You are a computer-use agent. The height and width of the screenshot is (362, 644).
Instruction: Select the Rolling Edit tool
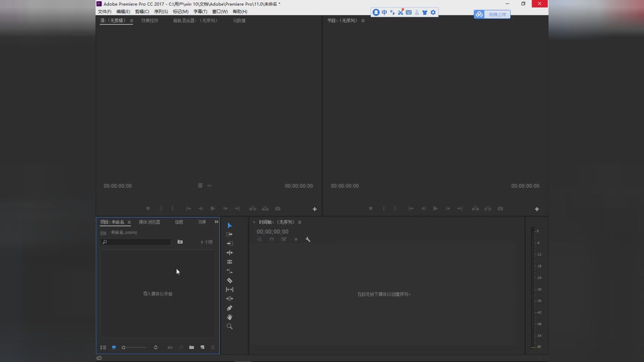[x=230, y=262]
